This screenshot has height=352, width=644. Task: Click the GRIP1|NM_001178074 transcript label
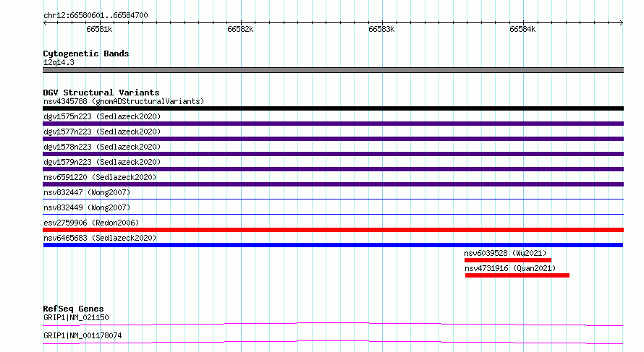82,335
